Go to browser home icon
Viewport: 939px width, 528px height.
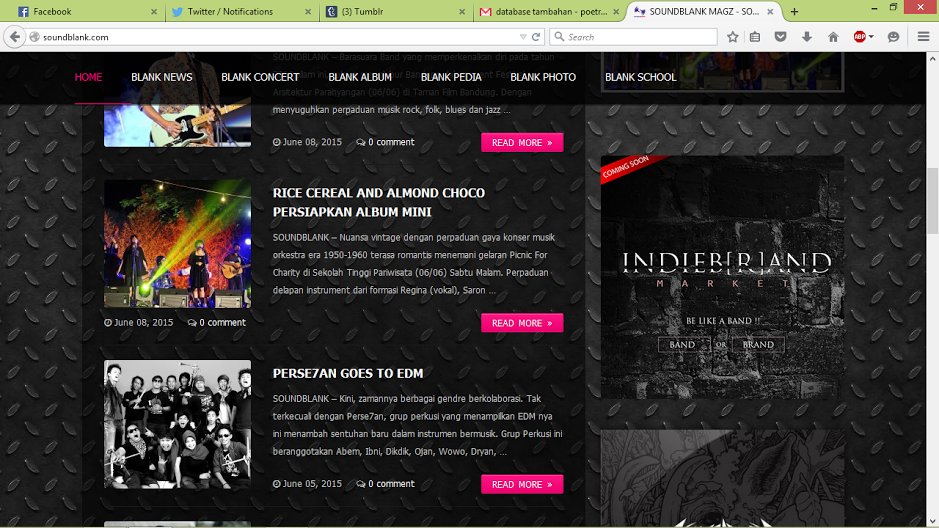coord(833,37)
